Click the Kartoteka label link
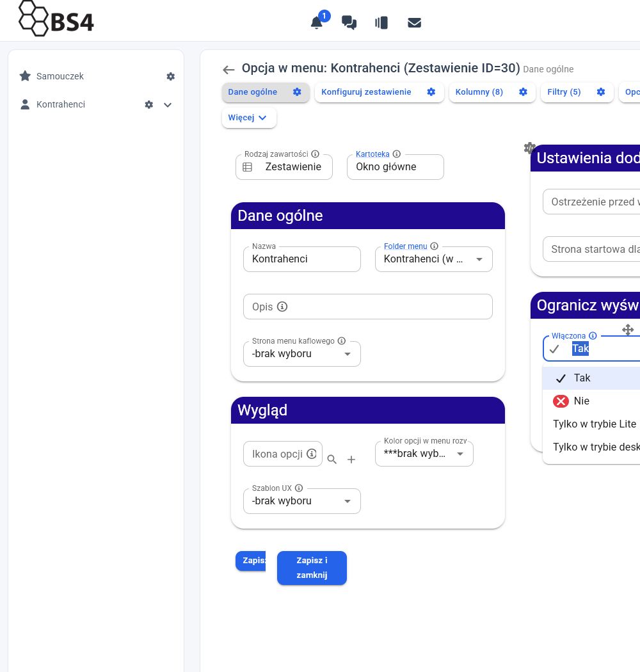 [x=372, y=154]
